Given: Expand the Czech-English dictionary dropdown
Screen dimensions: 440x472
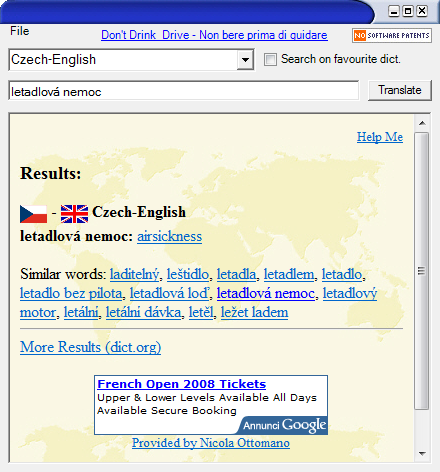Looking at the screenshot, I should coord(245,60).
